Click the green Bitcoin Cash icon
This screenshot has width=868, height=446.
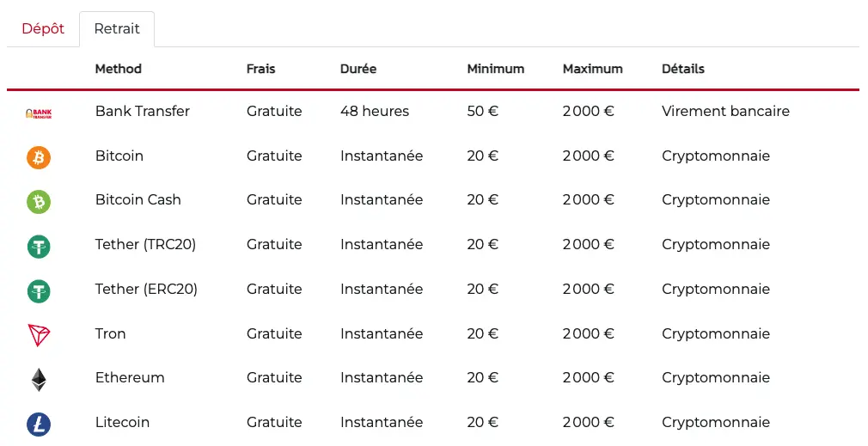tap(39, 201)
